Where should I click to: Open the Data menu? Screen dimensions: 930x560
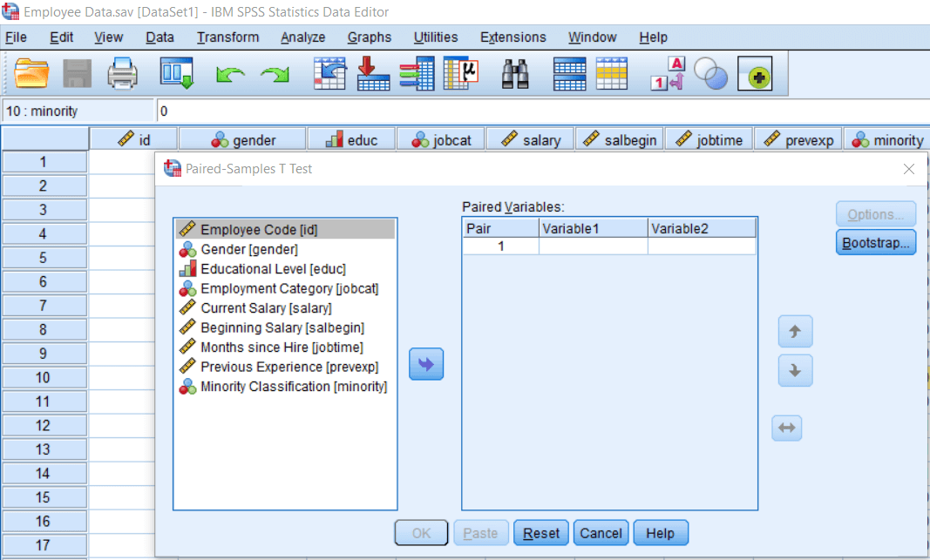(x=160, y=37)
